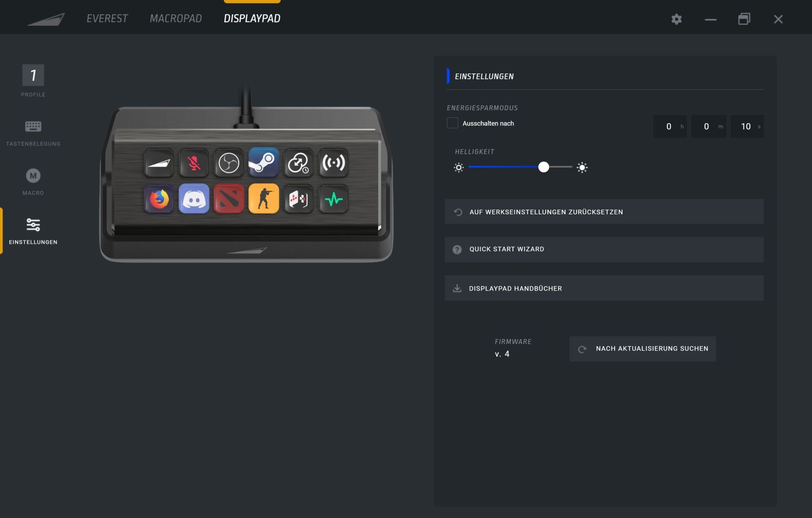Viewport: 812px width, 518px height.
Task: Click the Mountain logo key on the DisplayPad
Action: point(159,163)
